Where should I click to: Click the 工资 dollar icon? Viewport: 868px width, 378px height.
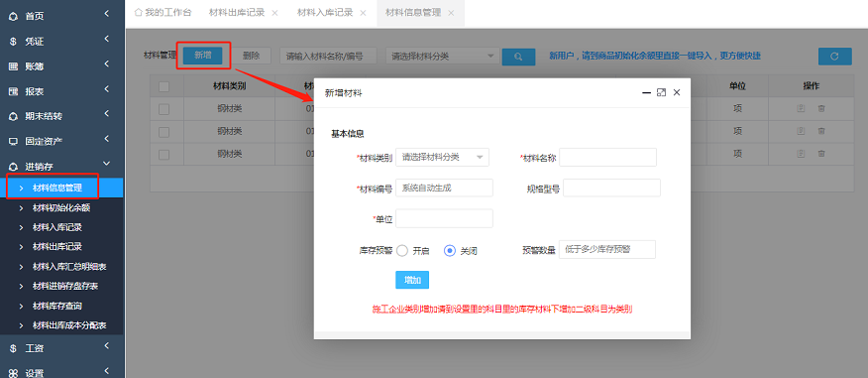[13, 348]
